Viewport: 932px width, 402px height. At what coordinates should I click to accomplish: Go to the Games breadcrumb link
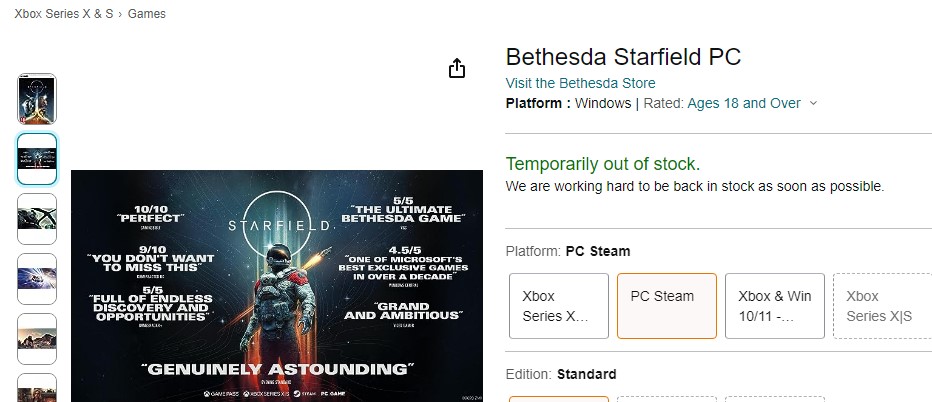[147, 14]
